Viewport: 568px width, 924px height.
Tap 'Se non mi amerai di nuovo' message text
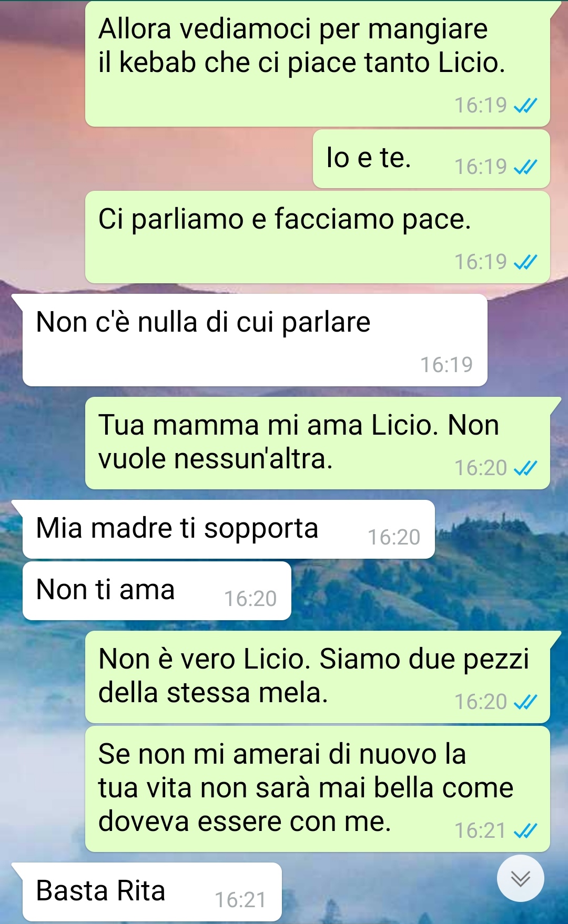click(x=306, y=787)
